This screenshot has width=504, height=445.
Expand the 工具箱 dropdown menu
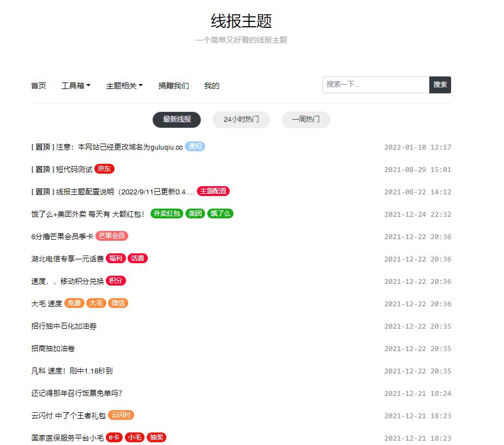(x=76, y=86)
